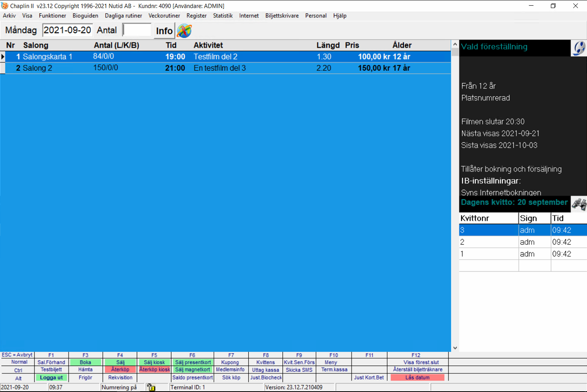587x392 pixels.
Task: Click the Sälj presentkort button
Action: [193, 362]
